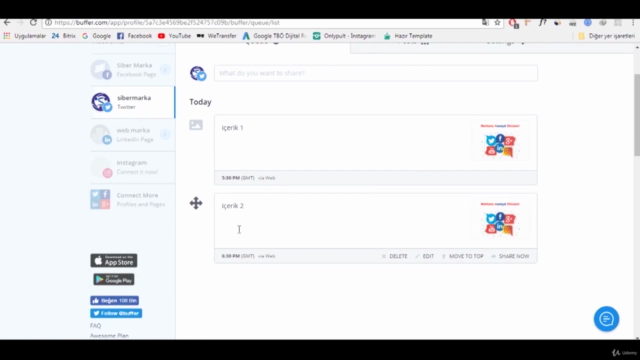Open the Hazır Template bookmark
This screenshot has width=640, height=360.
(408, 36)
